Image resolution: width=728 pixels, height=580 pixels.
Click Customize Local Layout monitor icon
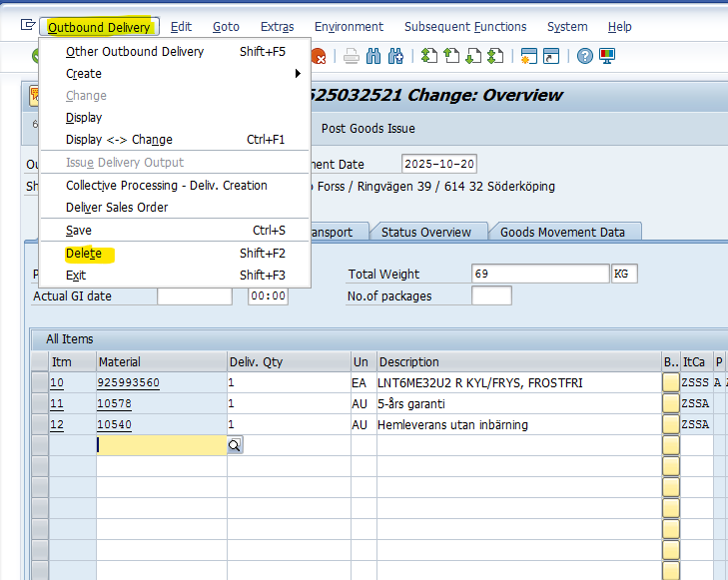(607, 56)
